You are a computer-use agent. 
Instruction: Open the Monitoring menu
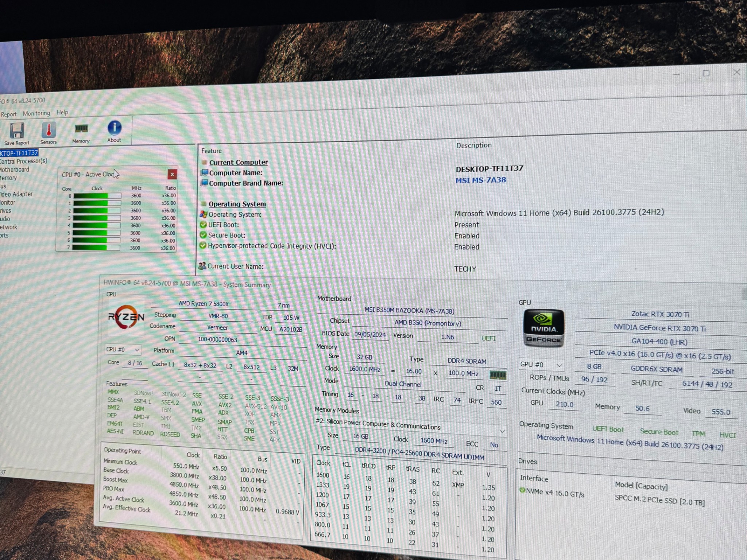click(36, 113)
